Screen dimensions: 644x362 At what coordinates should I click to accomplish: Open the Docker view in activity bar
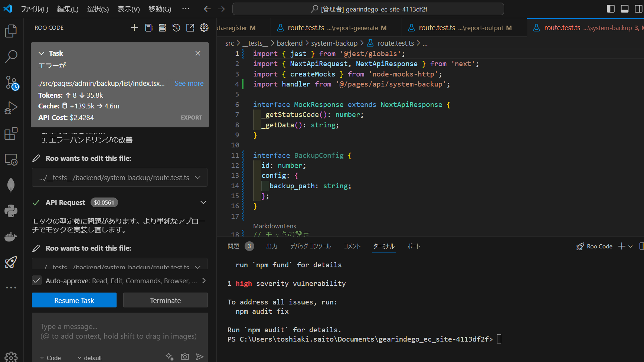(11, 237)
